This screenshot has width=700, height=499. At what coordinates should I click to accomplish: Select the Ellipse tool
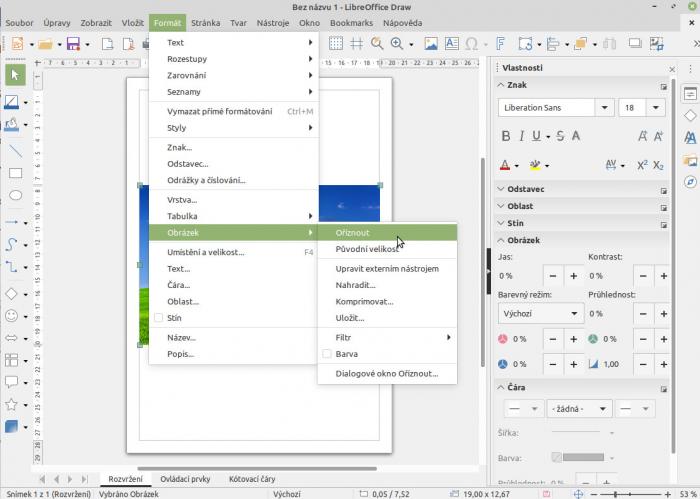coord(15,195)
